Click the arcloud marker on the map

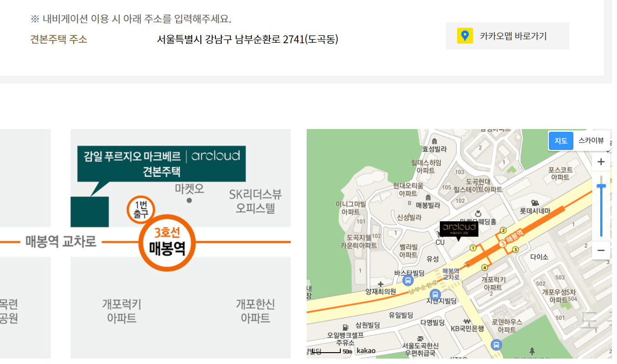459,229
